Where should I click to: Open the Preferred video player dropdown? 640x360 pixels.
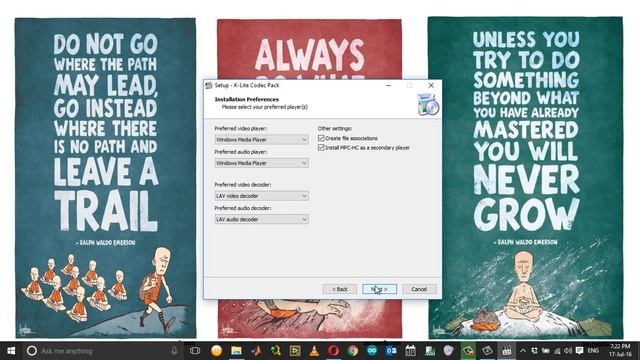(262, 140)
